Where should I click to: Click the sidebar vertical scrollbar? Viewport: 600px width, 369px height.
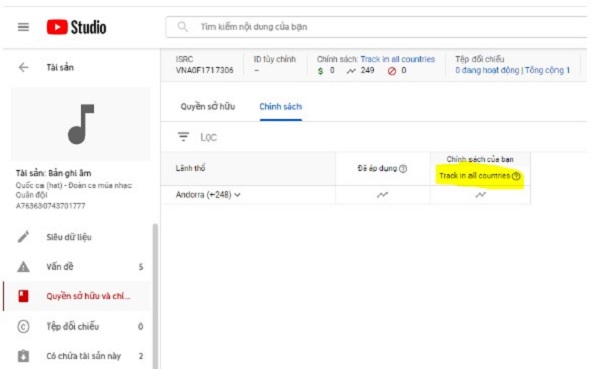pos(155,296)
